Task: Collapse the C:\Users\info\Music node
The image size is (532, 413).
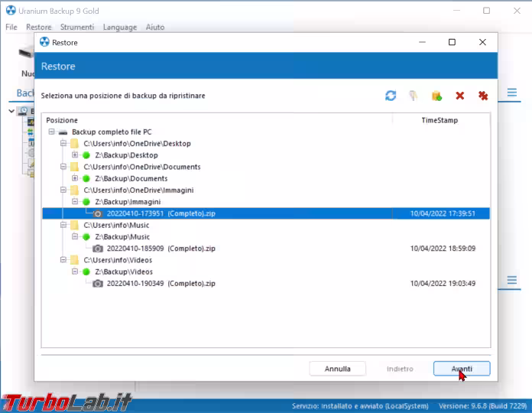Action: coord(63,225)
